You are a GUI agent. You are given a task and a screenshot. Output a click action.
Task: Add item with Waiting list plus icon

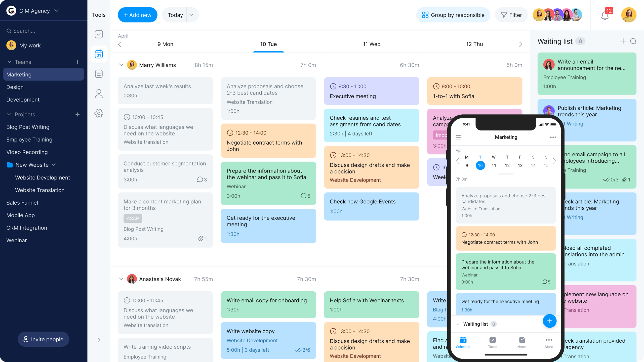(x=623, y=41)
